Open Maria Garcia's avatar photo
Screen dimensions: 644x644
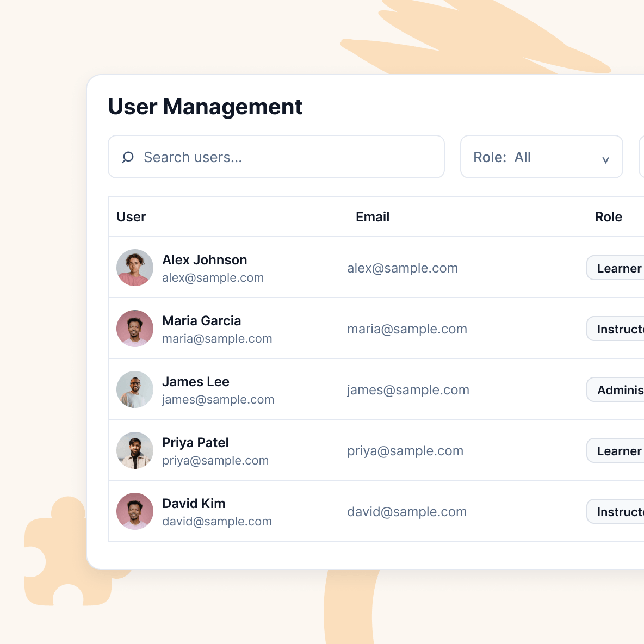135,328
